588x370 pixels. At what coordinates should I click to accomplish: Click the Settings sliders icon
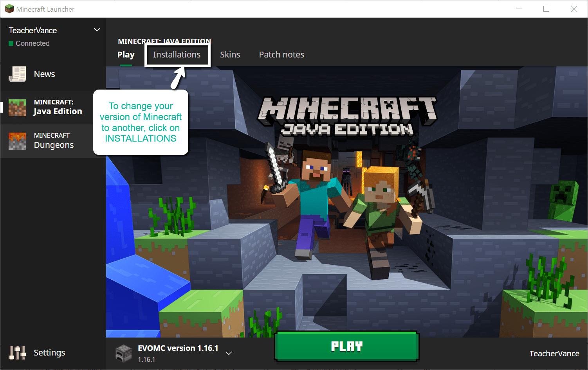(x=17, y=353)
